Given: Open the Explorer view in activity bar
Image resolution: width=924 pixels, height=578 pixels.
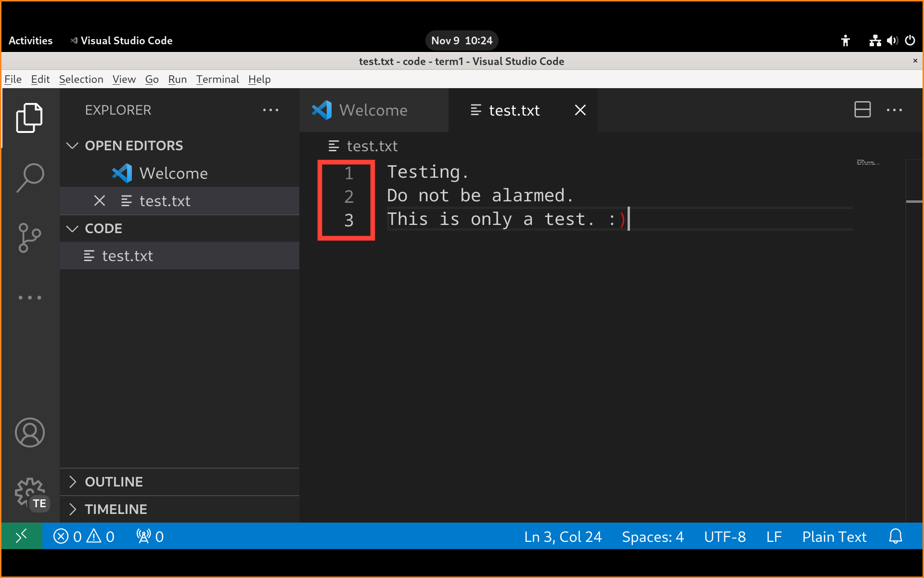Looking at the screenshot, I should coord(29,118).
